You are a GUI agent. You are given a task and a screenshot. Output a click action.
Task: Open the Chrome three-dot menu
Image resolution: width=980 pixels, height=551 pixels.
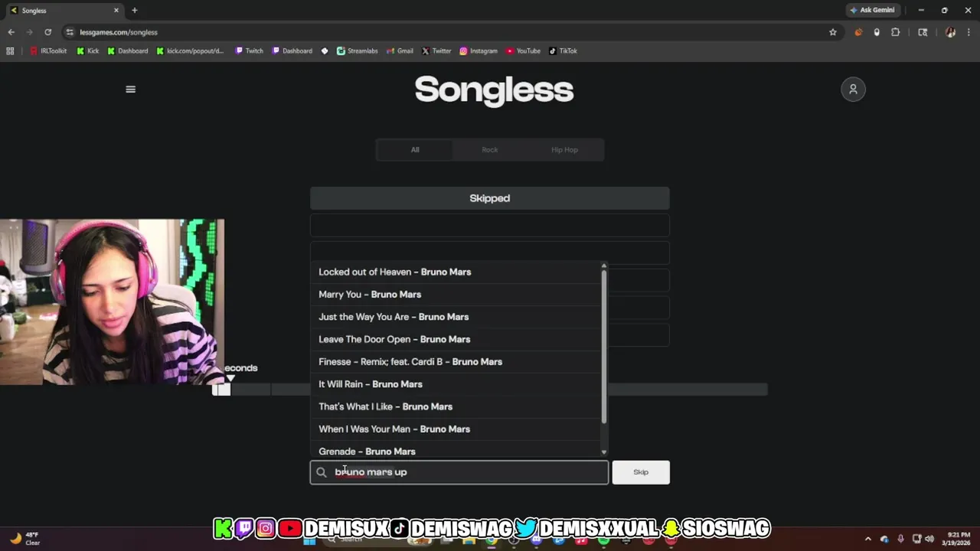click(969, 32)
